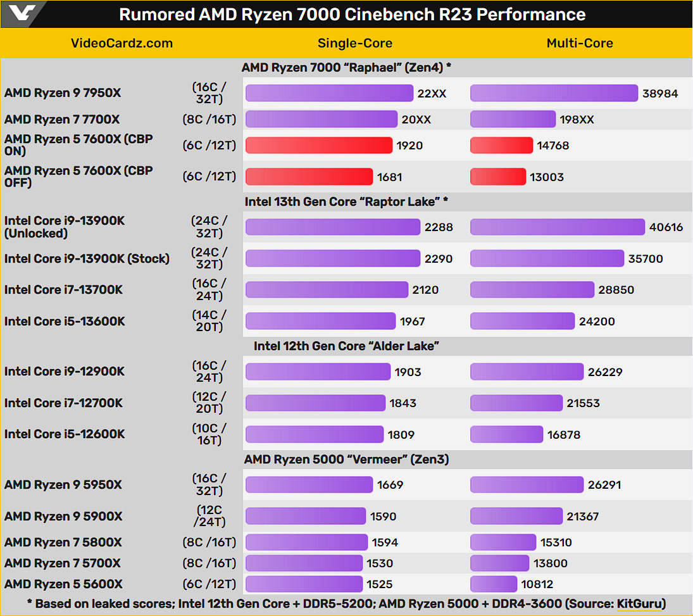The height and width of the screenshot is (616, 693).
Task: Select the AMD Ryzen 9 7950X row label
Action: [63, 93]
